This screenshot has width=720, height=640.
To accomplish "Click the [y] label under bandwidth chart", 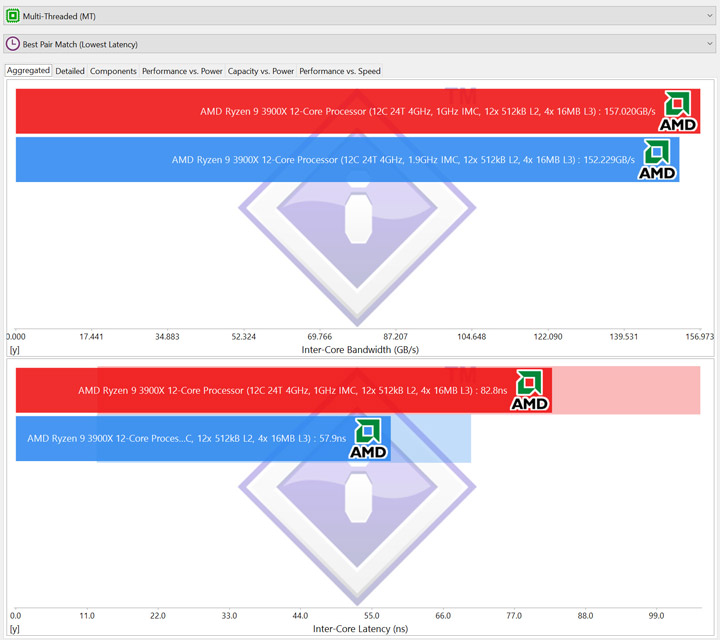I will point(15,350).
